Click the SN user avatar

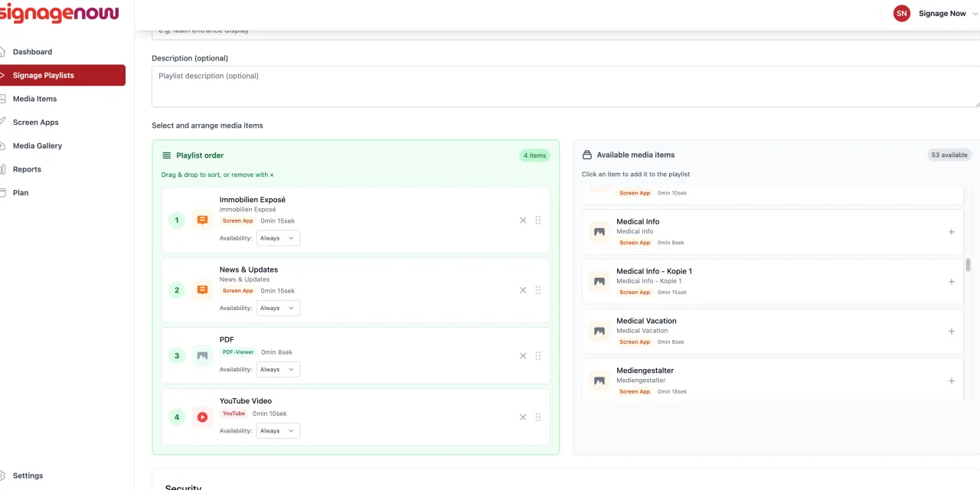[x=902, y=13]
